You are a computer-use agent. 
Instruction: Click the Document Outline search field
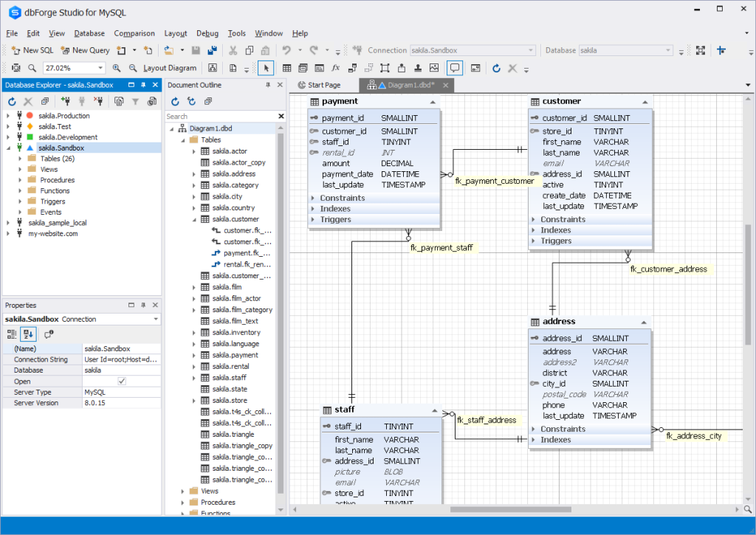(221, 116)
